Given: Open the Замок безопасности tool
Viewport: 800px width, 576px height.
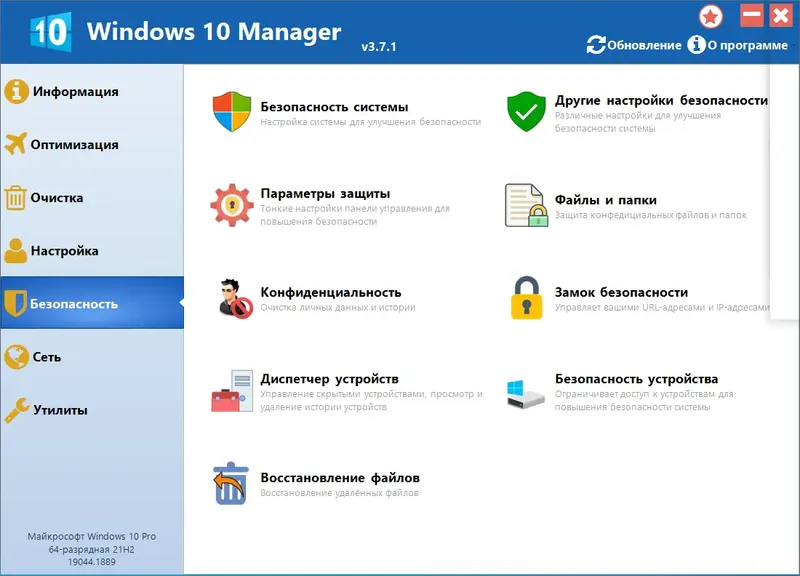Looking at the screenshot, I should coord(621,292).
